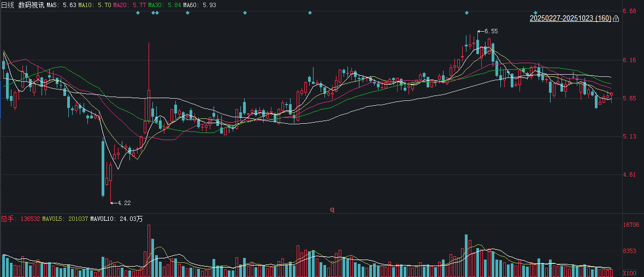Click the lock icon beside the date range
This screenshot has width=644, height=277.
click(x=616, y=19)
